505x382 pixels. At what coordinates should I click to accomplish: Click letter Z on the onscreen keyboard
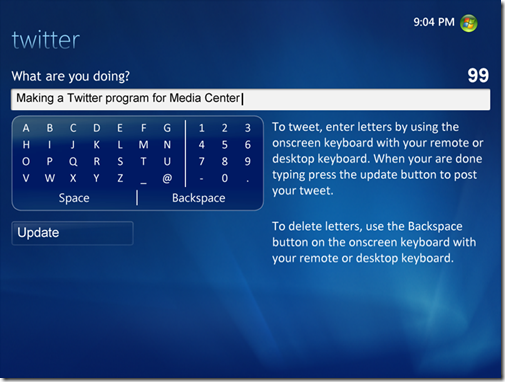point(120,178)
